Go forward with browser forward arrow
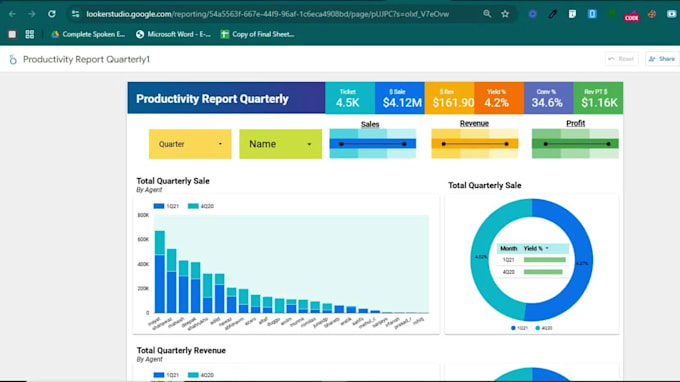 [32, 14]
